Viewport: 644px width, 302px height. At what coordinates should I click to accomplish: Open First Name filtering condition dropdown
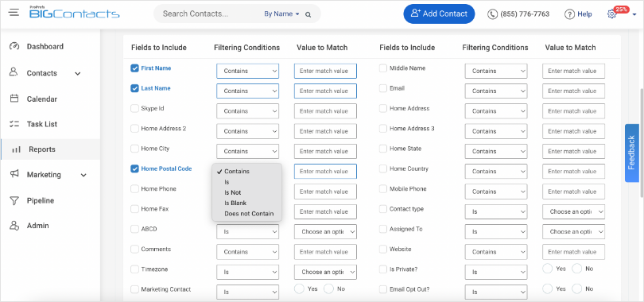[247, 71]
